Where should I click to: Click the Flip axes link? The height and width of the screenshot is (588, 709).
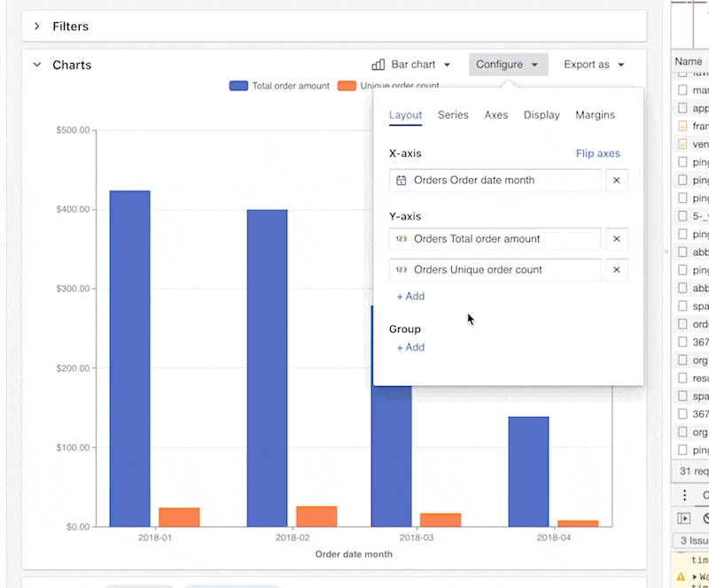point(598,153)
